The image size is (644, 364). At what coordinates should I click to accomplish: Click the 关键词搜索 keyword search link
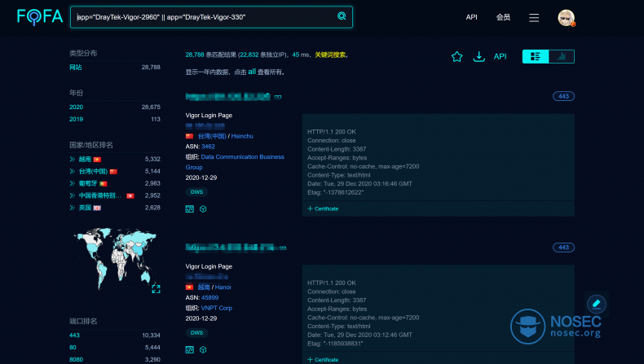(x=331, y=55)
